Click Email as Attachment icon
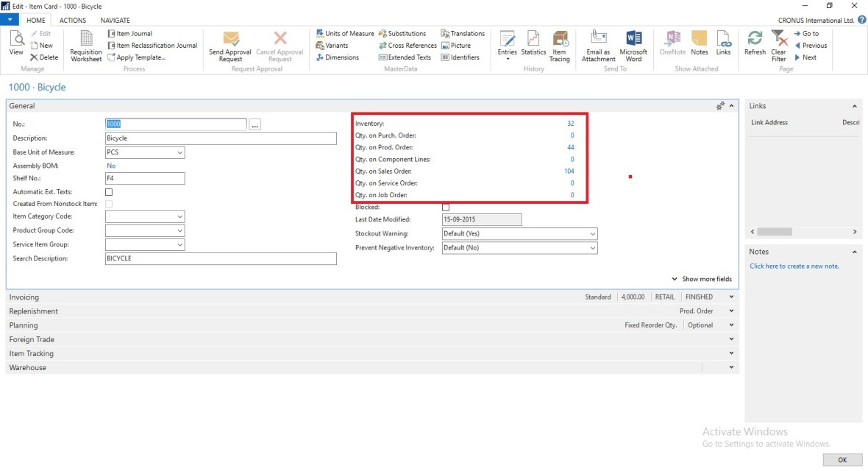 (x=598, y=40)
